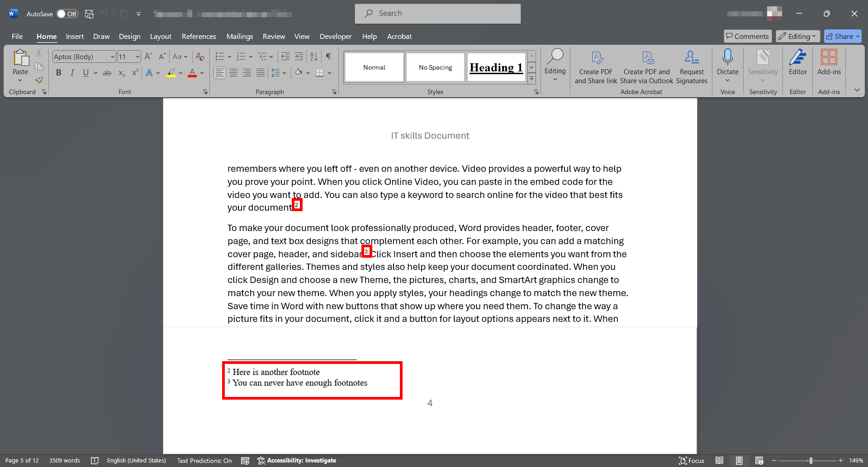Apply bullet list formatting

(x=220, y=57)
